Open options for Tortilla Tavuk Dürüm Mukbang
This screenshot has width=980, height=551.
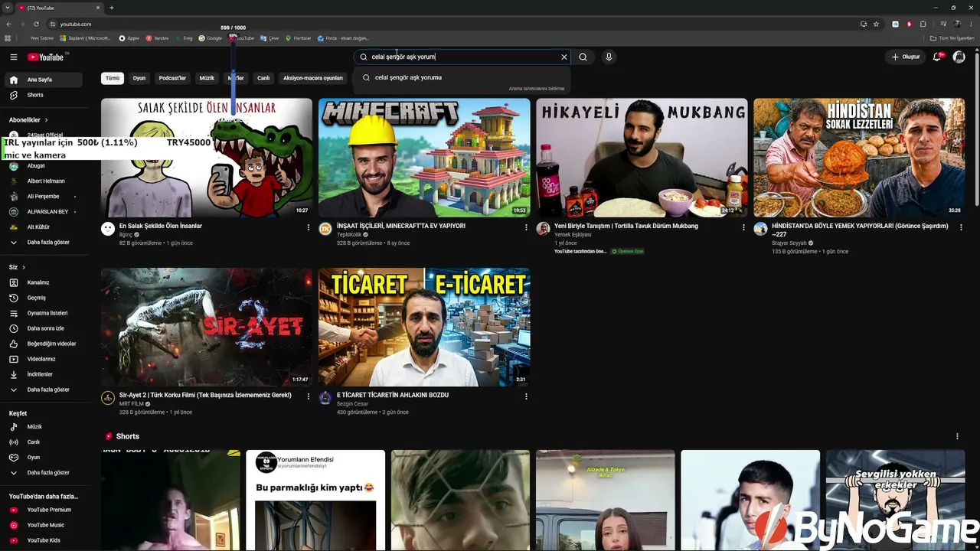click(x=743, y=227)
